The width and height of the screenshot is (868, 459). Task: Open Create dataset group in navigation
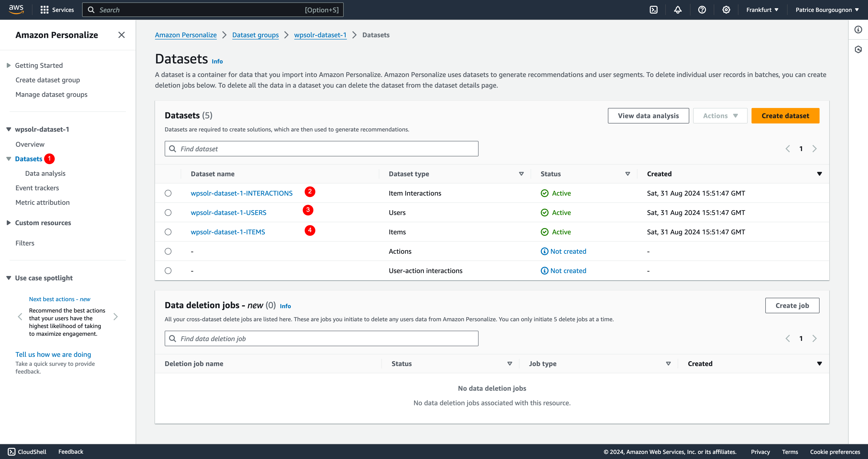[47, 80]
